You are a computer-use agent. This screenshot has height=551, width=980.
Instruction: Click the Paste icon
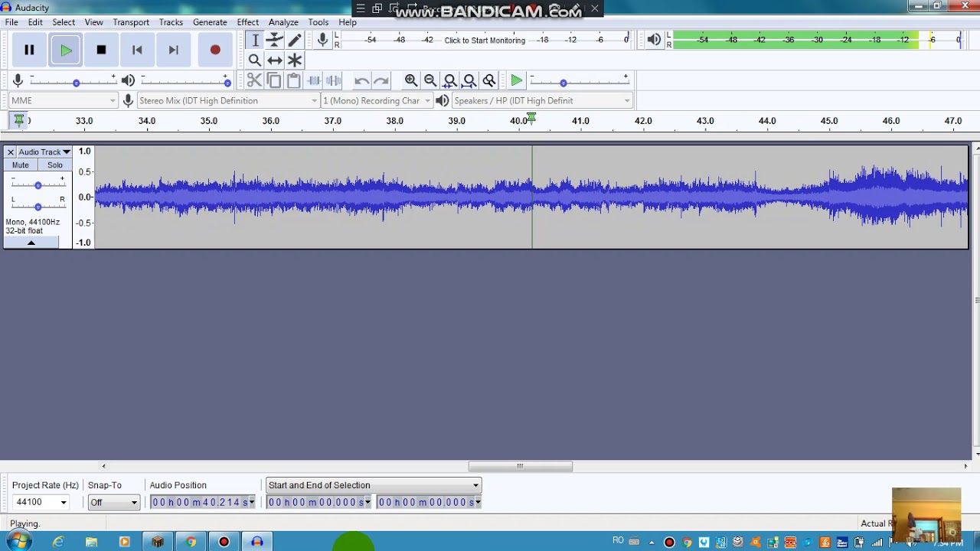[294, 80]
